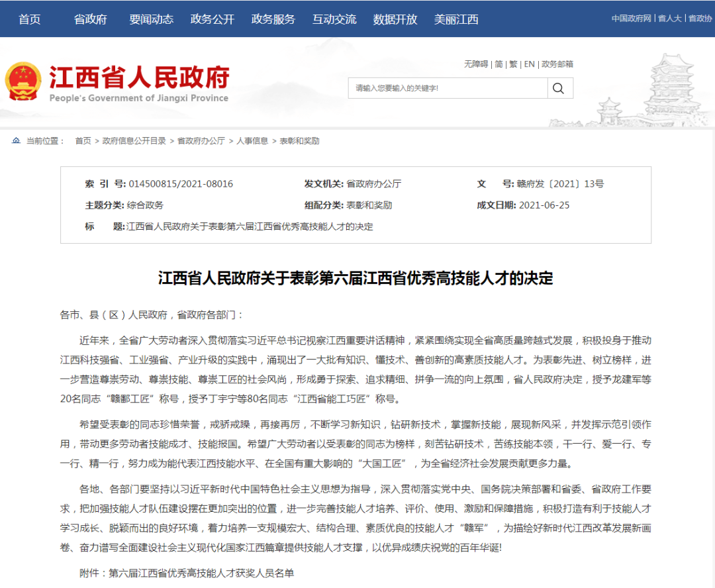Go to the 政务公开 section
715x588 pixels.
213,19
